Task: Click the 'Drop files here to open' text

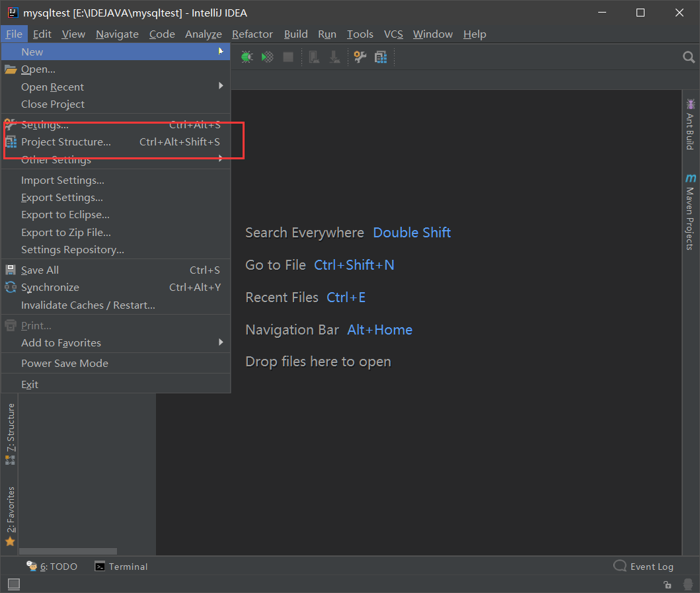Action: [318, 362]
